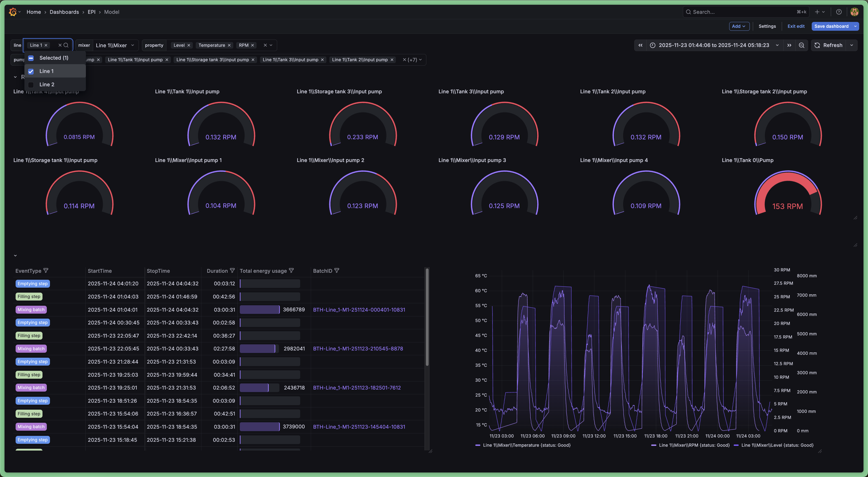The width and height of the screenshot is (868, 477).
Task: Click the zoom out time range icon
Action: click(802, 45)
